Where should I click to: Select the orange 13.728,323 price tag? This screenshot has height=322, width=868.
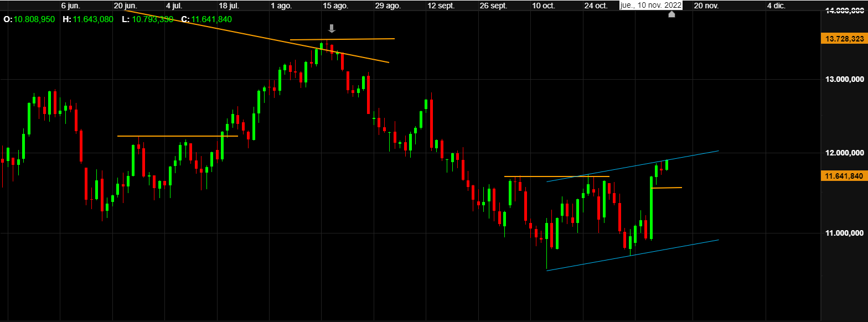pos(844,39)
